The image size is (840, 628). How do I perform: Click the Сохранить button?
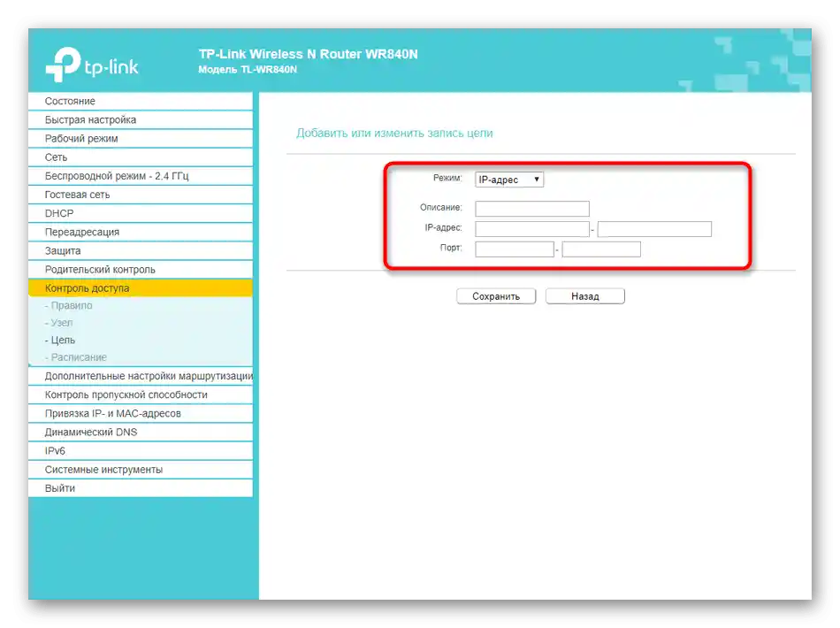coord(496,296)
